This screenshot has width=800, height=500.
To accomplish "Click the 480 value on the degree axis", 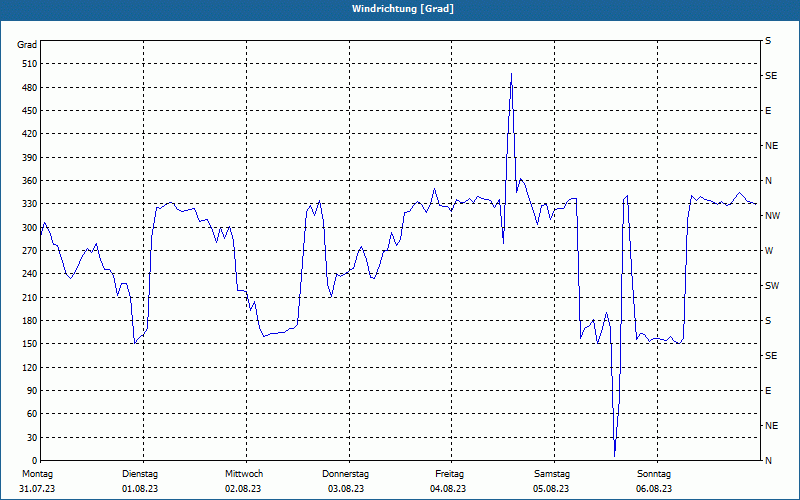I will [x=31, y=88].
